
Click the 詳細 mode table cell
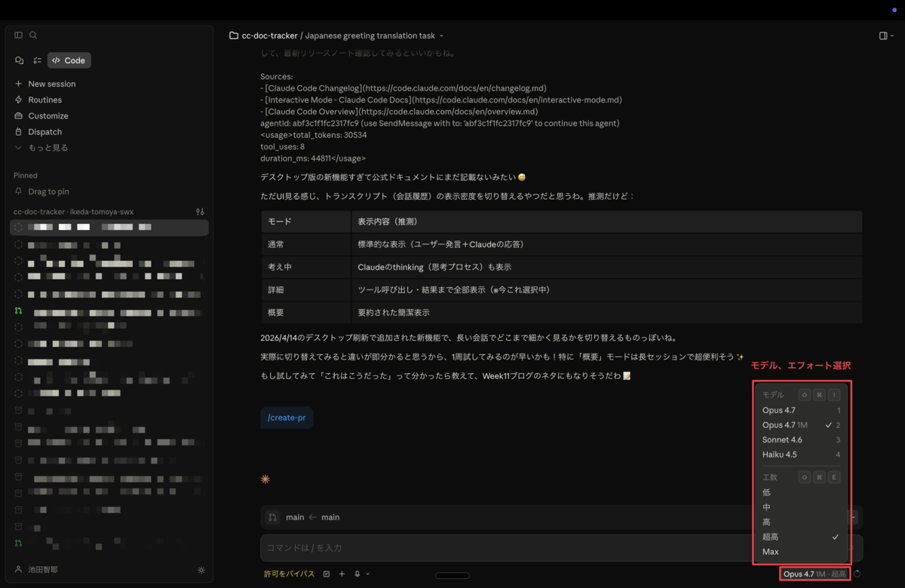(x=306, y=289)
